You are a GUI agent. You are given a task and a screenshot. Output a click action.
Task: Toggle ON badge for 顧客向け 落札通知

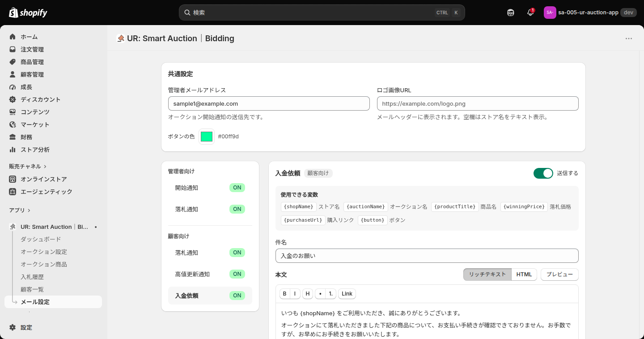tap(237, 253)
